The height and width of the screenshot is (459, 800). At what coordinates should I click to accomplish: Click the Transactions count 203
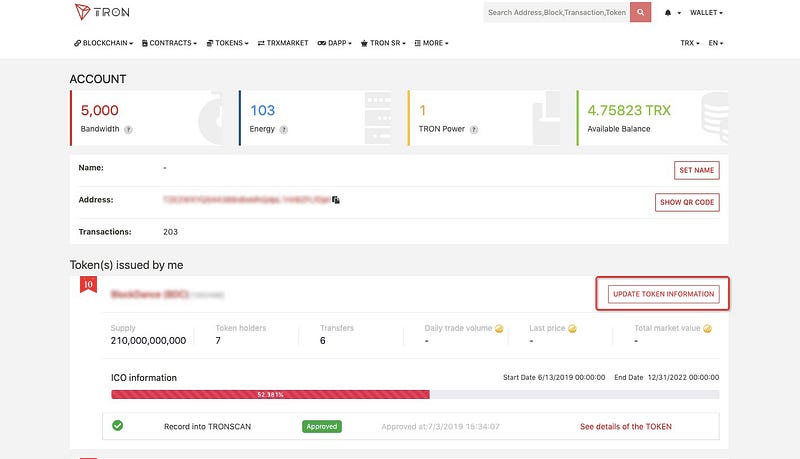170,232
